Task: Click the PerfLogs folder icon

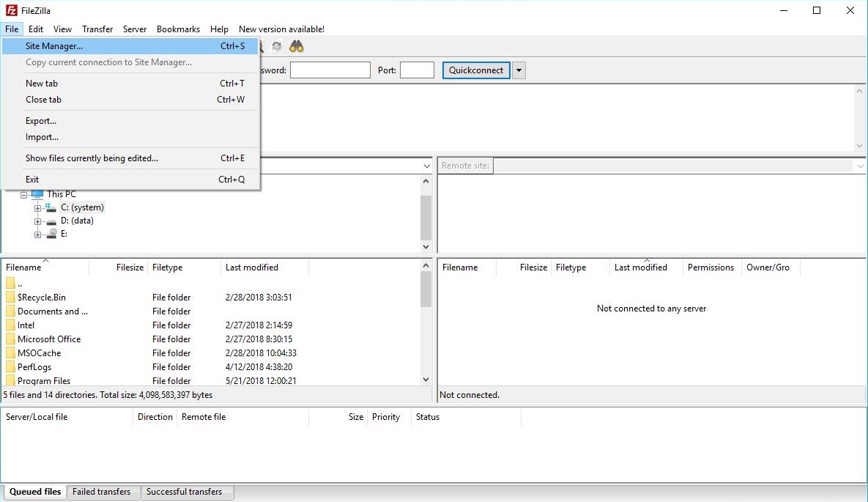Action: click(10, 367)
